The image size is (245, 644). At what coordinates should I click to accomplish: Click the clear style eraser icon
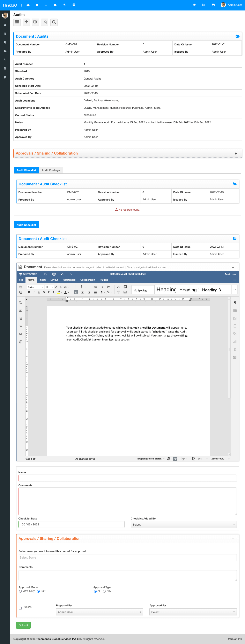pos(119,287)
